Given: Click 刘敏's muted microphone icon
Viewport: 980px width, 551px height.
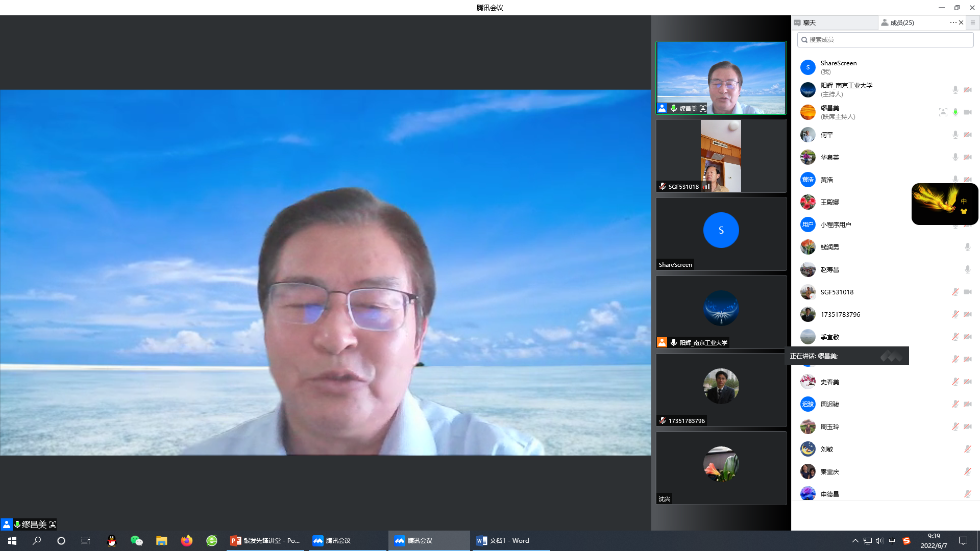Looking at the screenshot, I should point(967,449).
